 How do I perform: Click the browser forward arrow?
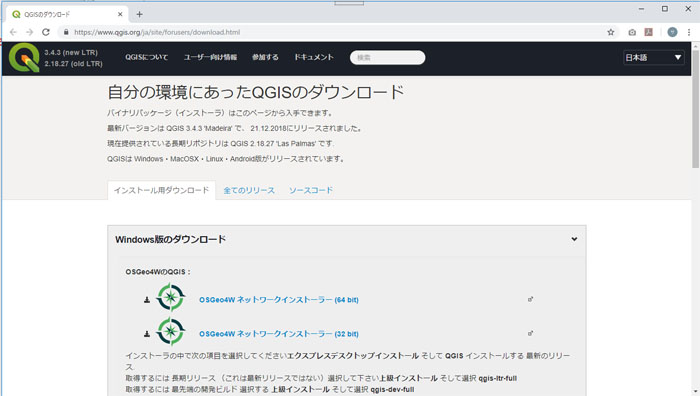click(x=29, y=32)
